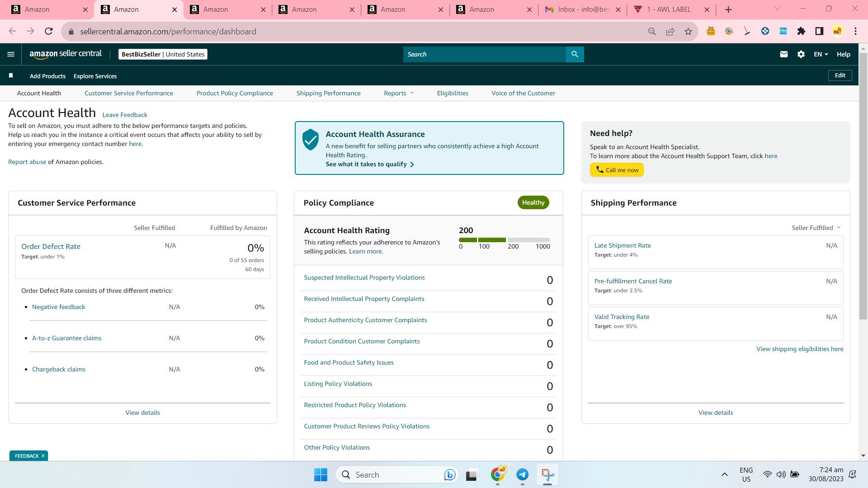Click the Amazon Seller Central logo
868x488 pixels.
coord(66,54)
